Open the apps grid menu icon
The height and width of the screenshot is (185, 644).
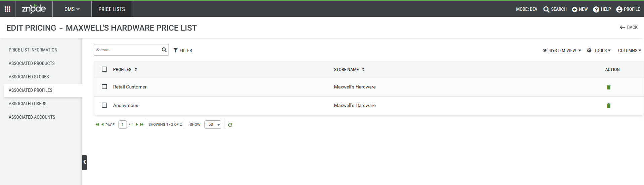7,9
